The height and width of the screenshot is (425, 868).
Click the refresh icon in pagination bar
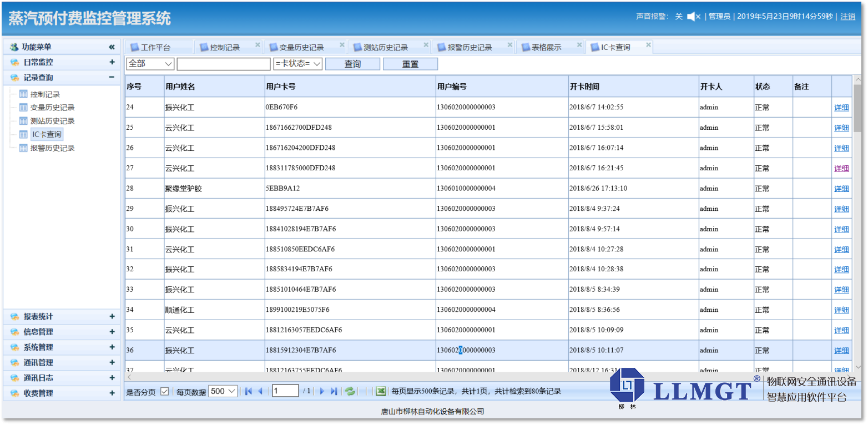coord(350,391)
